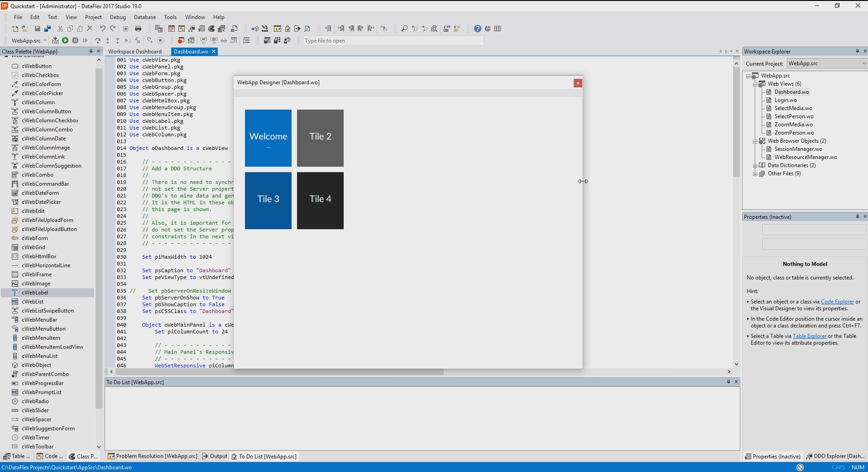This screenshot has width=868, height=472.
Task: Follow the Code Explorer link
Action: click(837, 302)
